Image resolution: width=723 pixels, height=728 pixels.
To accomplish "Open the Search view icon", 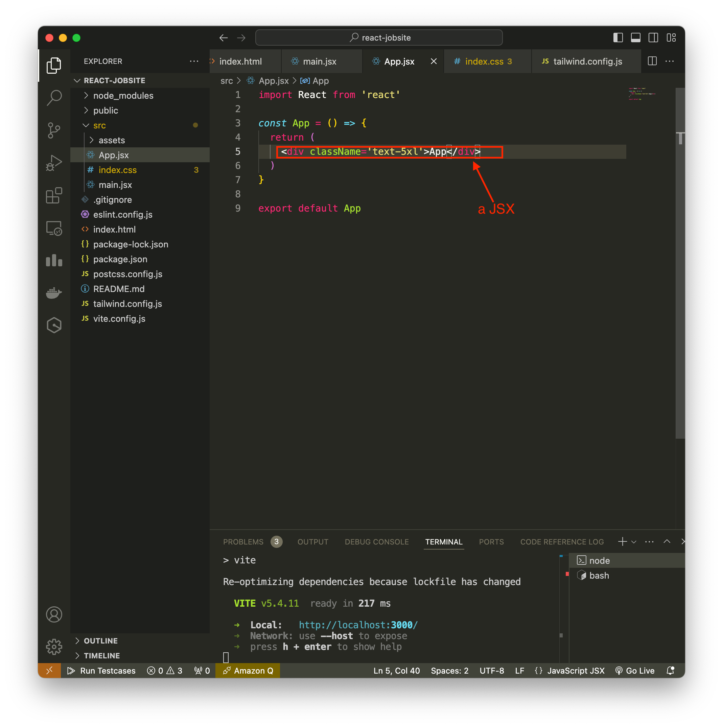I will 54,98.
